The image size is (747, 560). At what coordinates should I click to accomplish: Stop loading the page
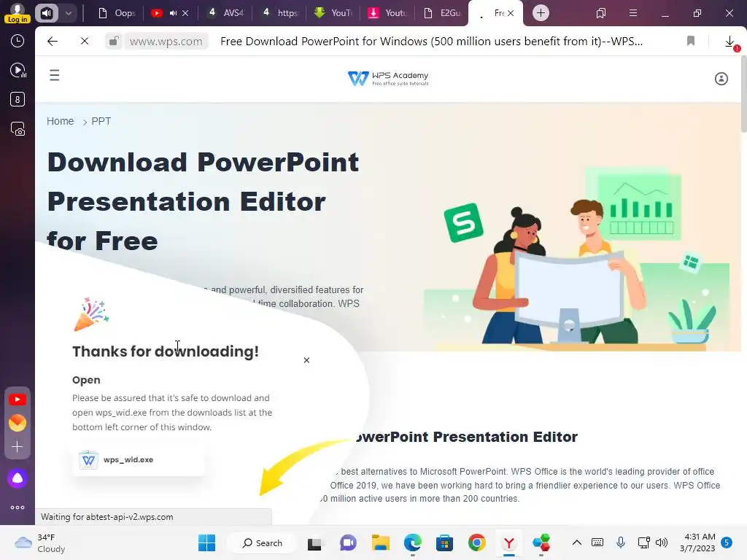[x=85, y=42]
